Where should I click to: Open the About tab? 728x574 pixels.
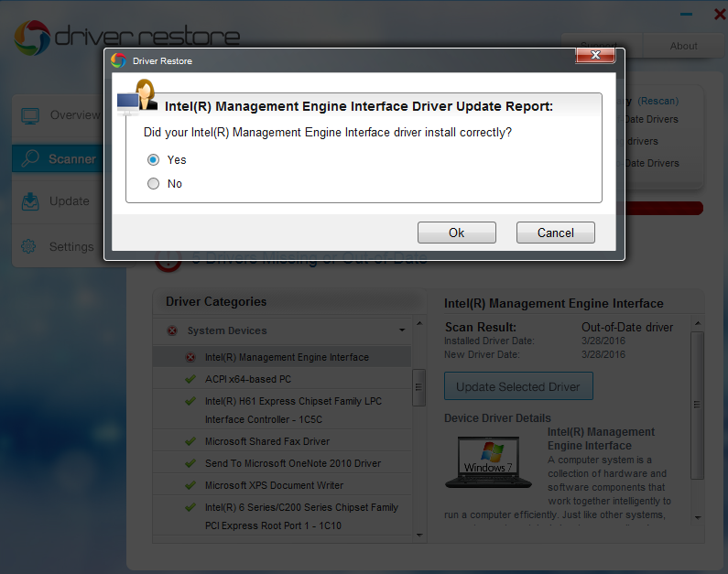click(683, 46)
